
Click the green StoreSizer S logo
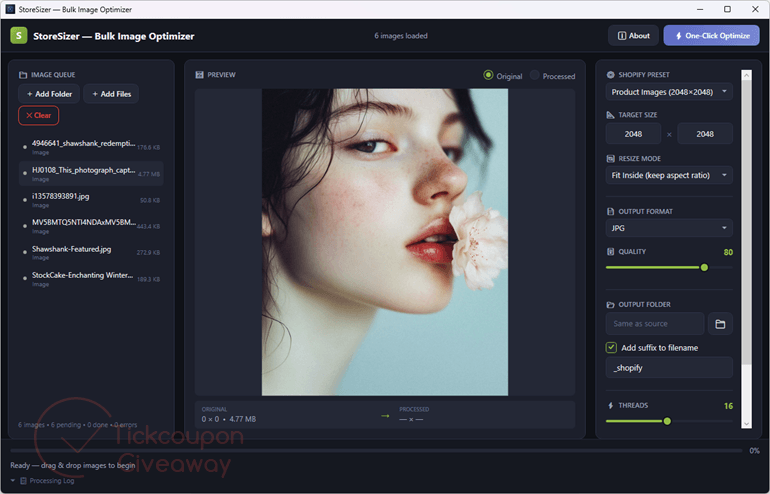tap(19, 36)
